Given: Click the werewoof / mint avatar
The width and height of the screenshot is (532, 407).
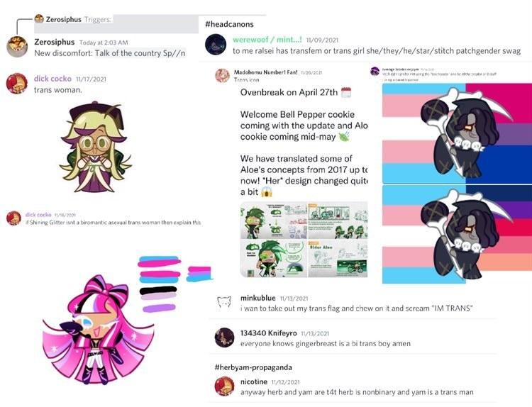Looking at the screenshot, I should [x=216, y=45].
